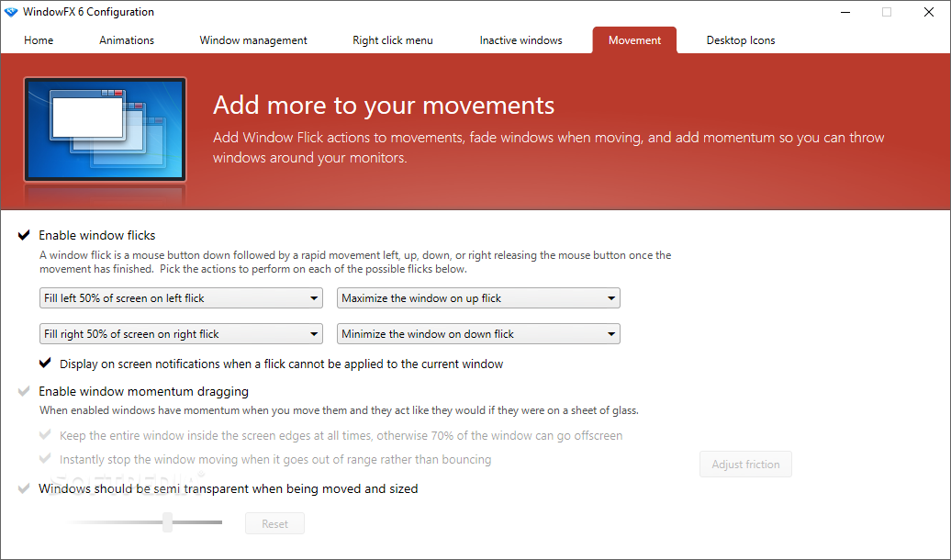Switch to the Desktop Icons tab
951x560 pixels.
coord(741,40)
